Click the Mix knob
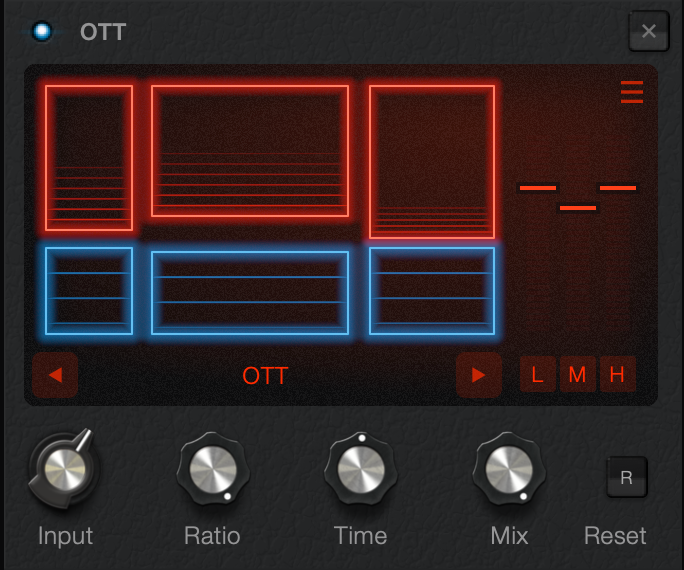This screenshot has width=684, height=570. click(509, 469)
